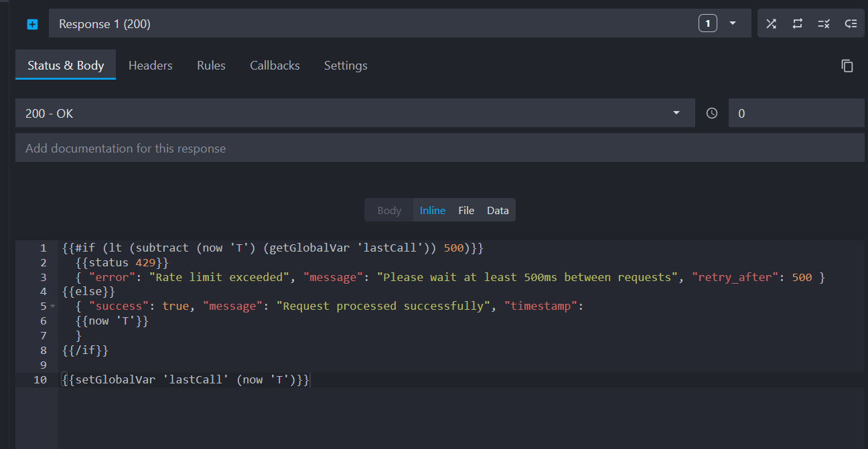The image size is (868, 449).
Task: Select the numbered response badge showing 1
Action: [708, 23]
